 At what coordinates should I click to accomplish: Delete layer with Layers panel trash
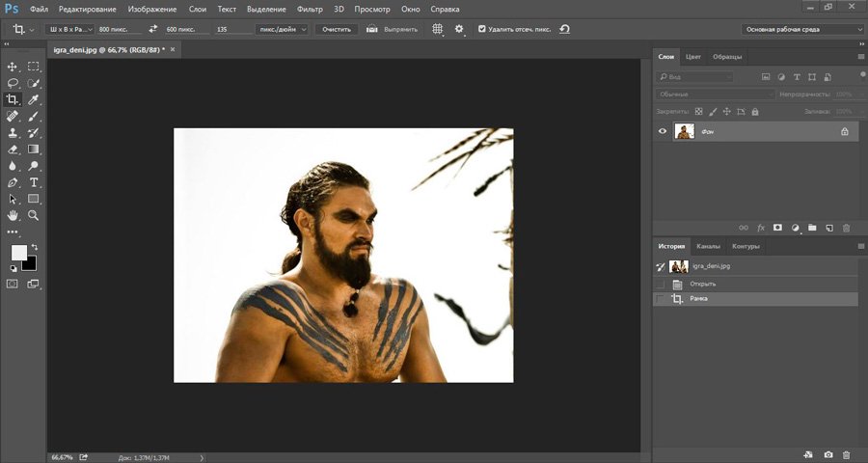pyautogui.click(x=846, y=228)
